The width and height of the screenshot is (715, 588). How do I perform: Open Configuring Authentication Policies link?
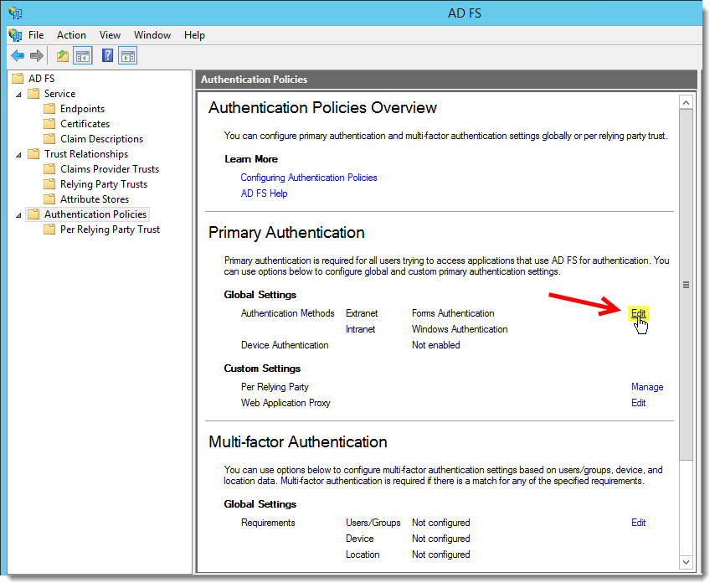coord(309,178)
